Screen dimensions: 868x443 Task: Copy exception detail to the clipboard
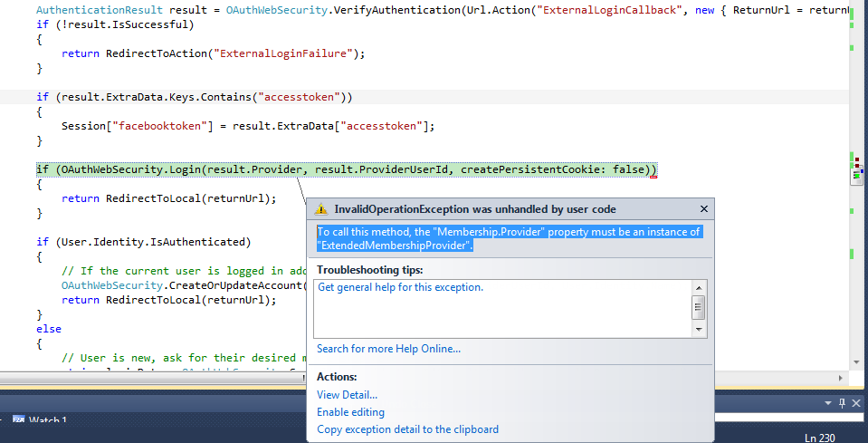coord(407,429)
